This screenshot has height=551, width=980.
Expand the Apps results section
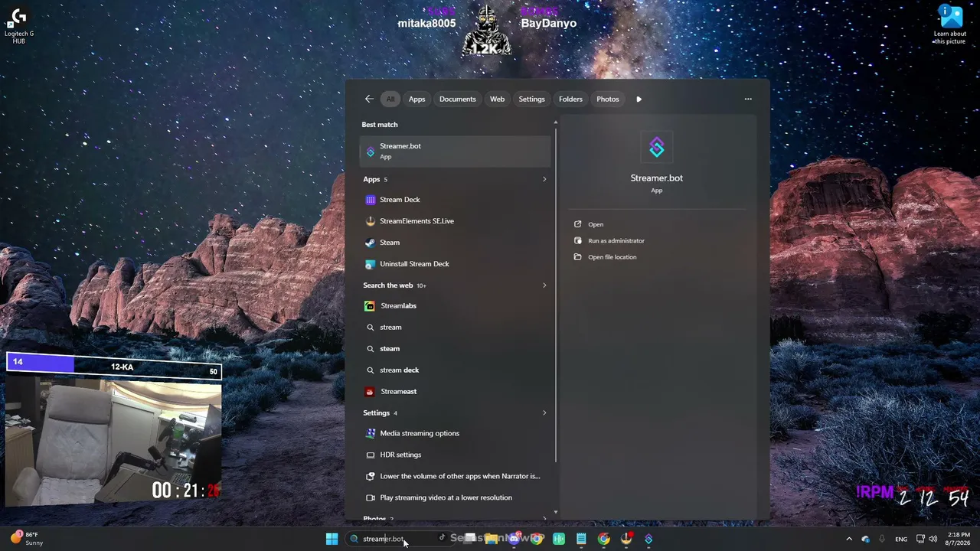click(x=544, y=179)
